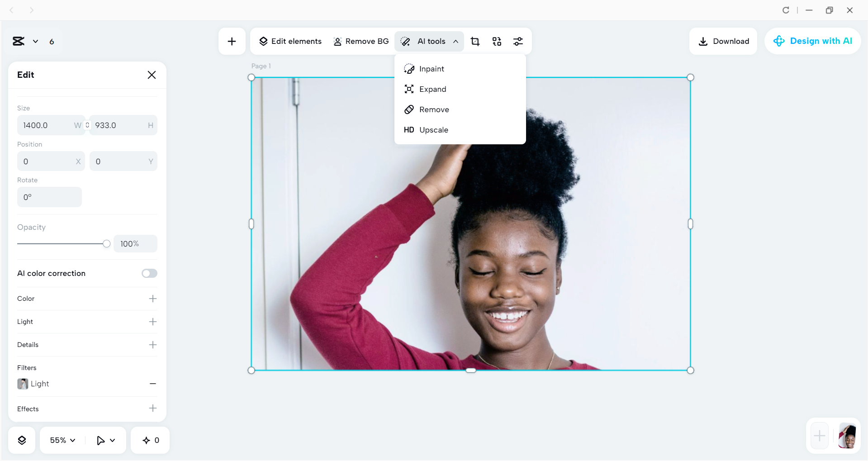Click the Download button
Viewport: 868px width, 461px height.
point(723,41)
